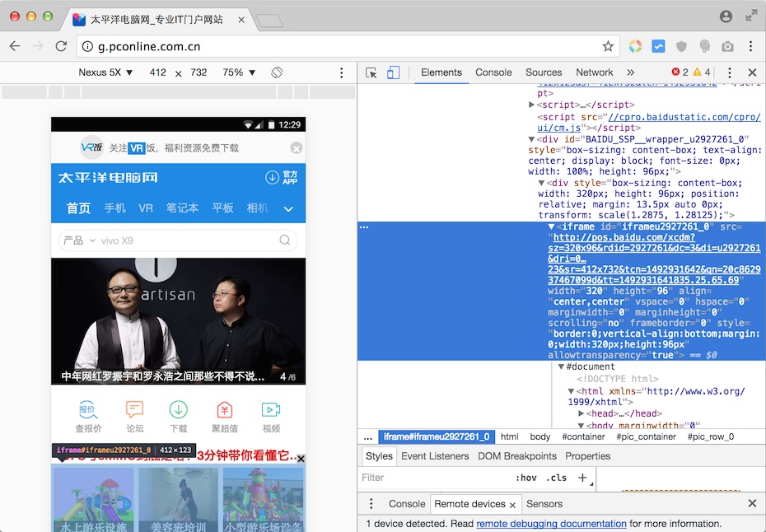Close the Remote devices drawer tab

(x=512, y=505)
